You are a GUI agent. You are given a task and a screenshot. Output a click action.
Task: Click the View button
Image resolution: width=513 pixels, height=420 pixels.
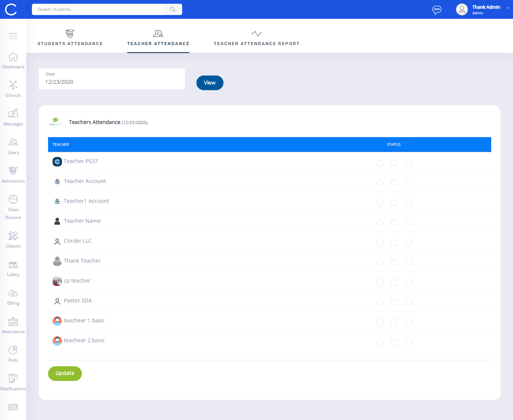(x=210, y=83)
